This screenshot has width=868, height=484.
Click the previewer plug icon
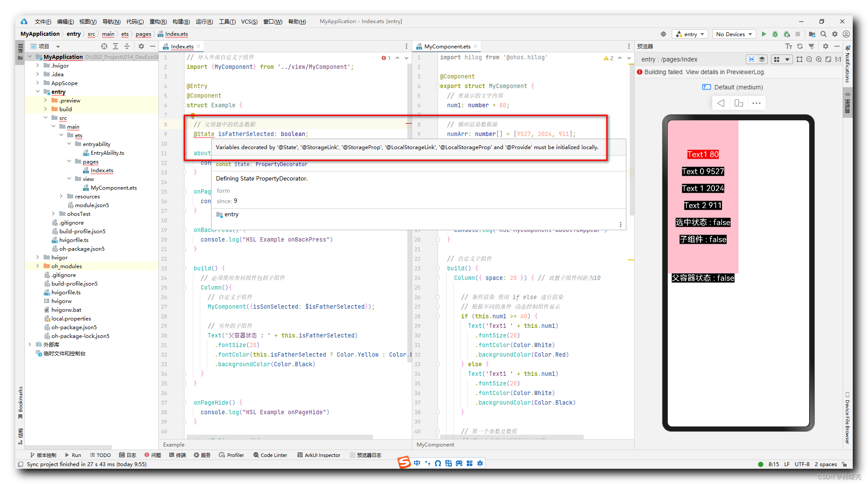point(811,46)
